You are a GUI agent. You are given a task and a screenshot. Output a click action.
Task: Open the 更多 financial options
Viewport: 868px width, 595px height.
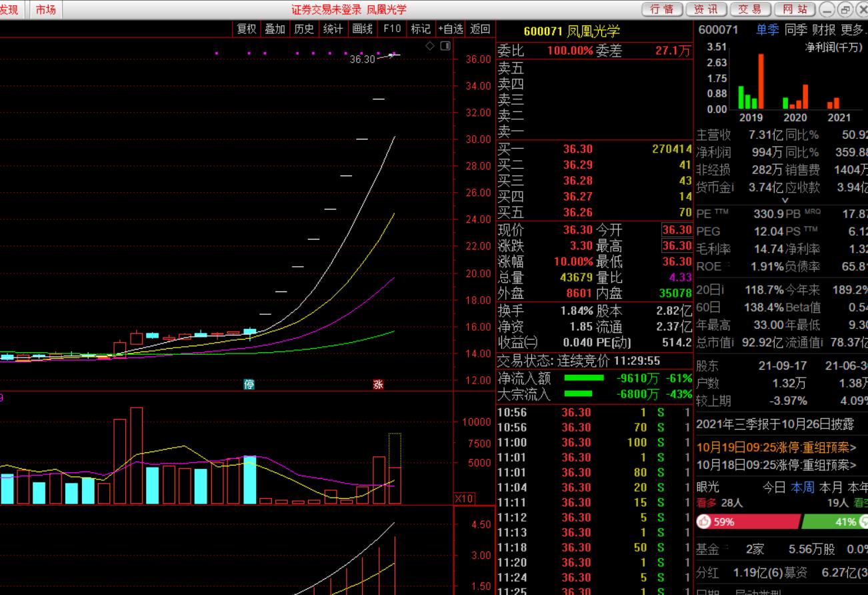[853, 29]
